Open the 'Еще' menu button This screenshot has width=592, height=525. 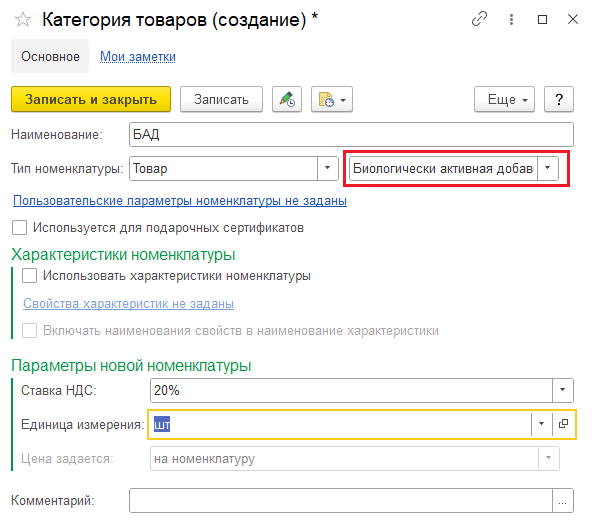[x=504, y=99]
